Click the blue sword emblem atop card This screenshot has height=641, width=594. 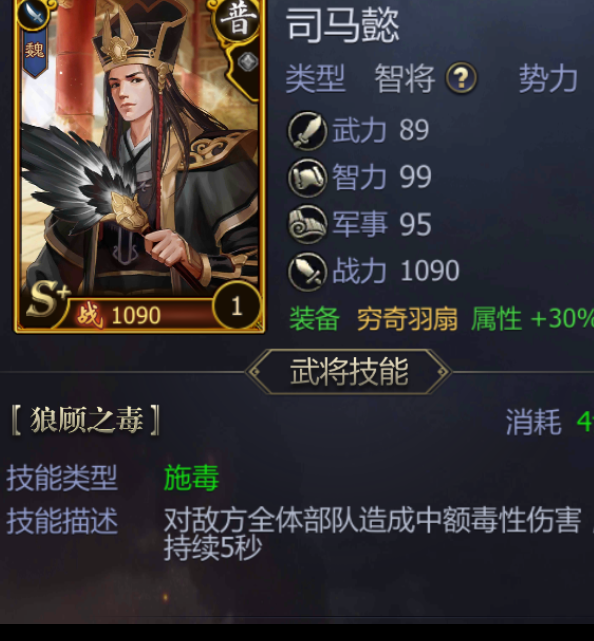(34, 14)
